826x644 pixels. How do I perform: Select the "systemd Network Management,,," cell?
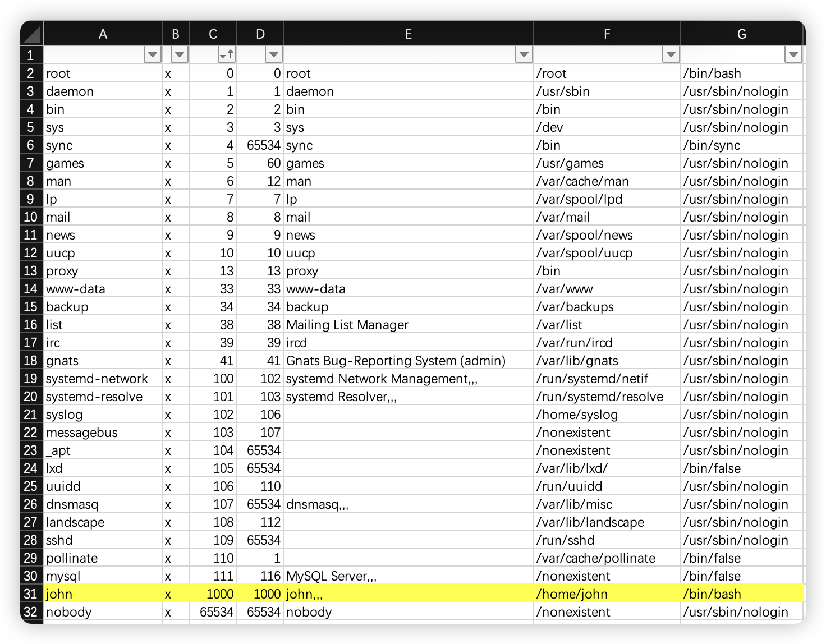pos(409,379)
